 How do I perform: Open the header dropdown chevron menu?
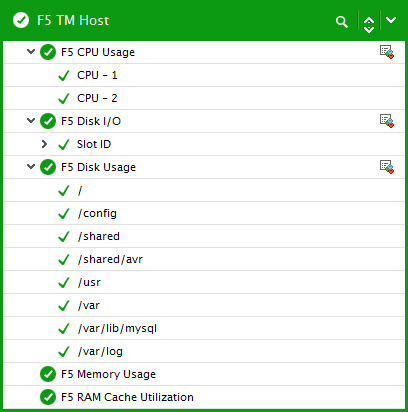point(391,20)
